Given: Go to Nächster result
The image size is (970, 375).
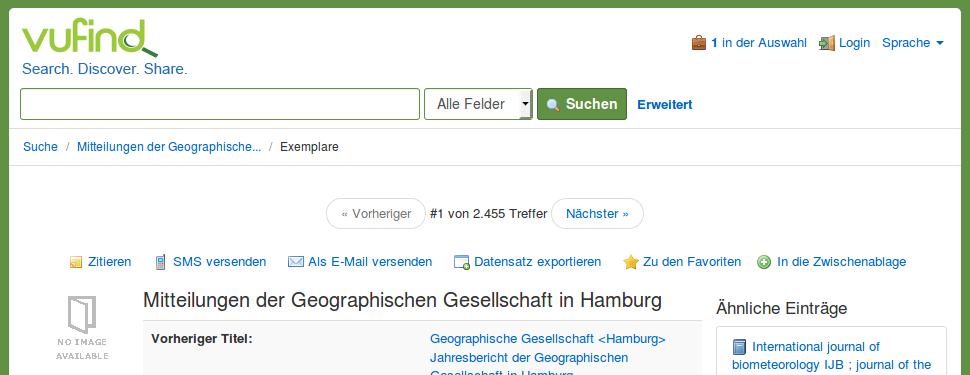Looking at the screenshot, I should click(x=597, y=213).
